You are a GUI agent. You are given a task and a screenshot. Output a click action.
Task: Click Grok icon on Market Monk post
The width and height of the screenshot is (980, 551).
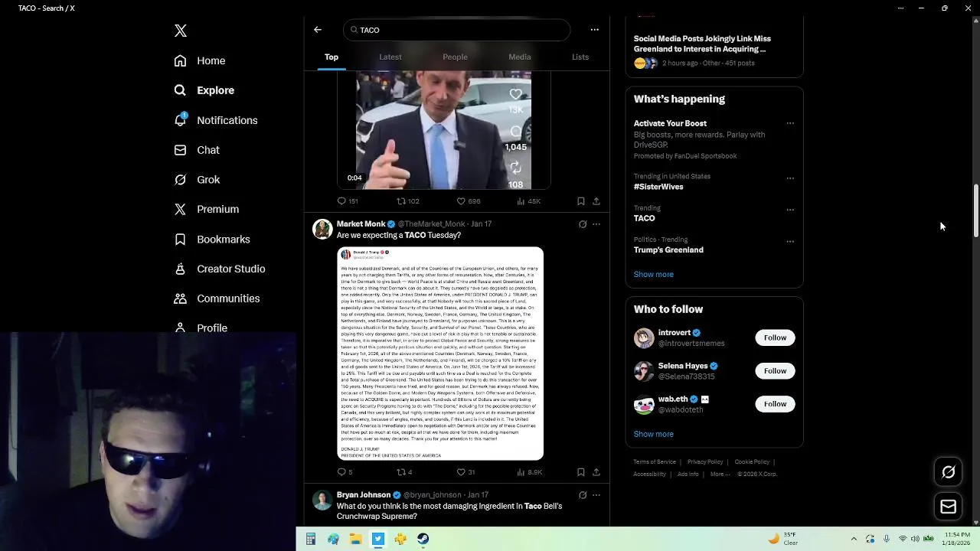(583, 224)
